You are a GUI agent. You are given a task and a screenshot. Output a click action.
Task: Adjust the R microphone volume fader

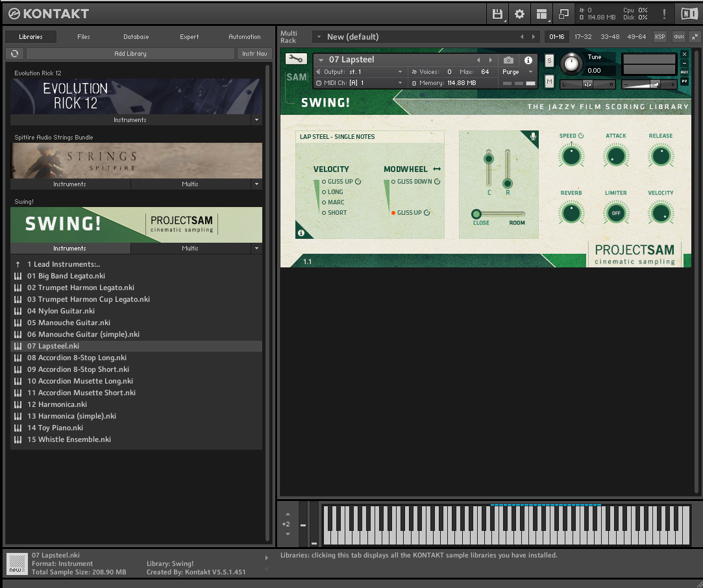click(508, 183)
